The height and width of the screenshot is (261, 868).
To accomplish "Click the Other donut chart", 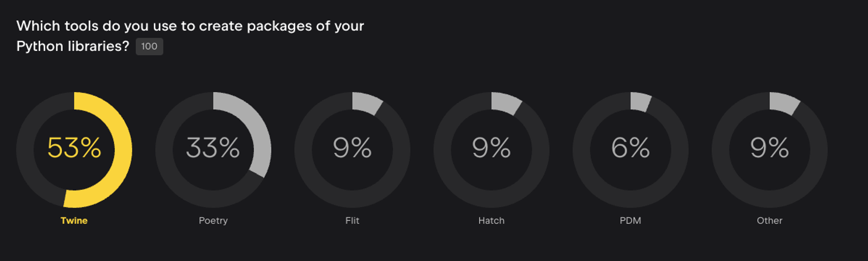I will (x=770, y=150).
